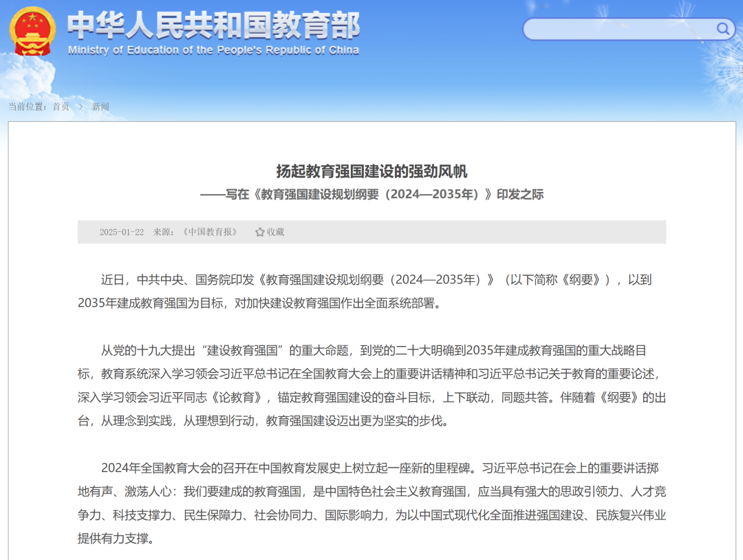
Task: Click the line ending 提供有力支撑。
Action: pyautogui.click(x=116, y=538)
